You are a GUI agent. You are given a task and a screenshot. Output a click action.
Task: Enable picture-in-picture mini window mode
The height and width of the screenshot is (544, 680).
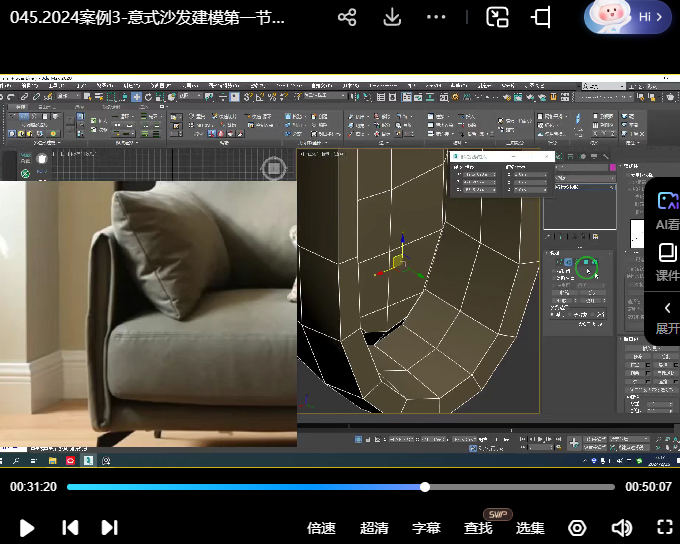tap(497, 18)
